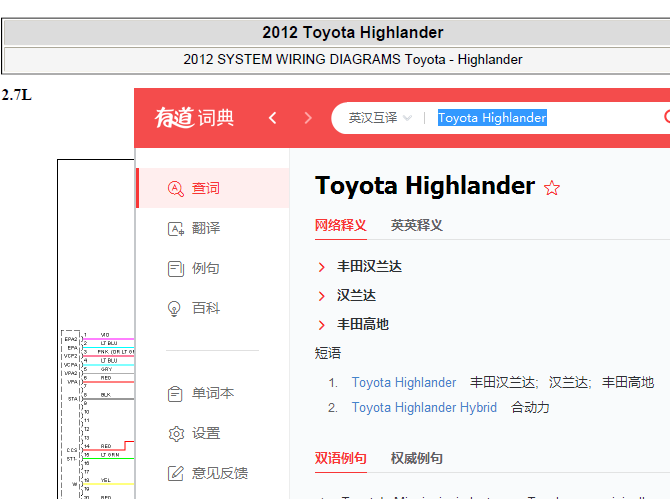Image resolution: width=670 pixels, height=499 pixels.
Task: Expand the 汉兰达 definition chevron
Action: (322, 296)
